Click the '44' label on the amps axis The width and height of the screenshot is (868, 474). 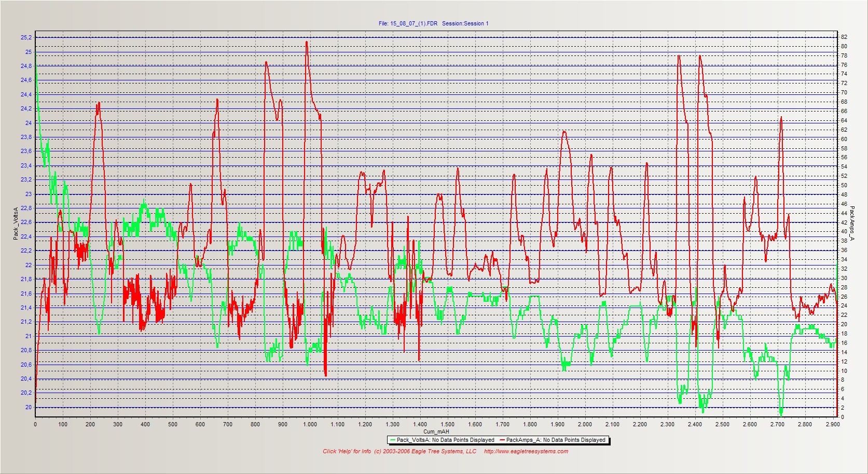(844, 213)
